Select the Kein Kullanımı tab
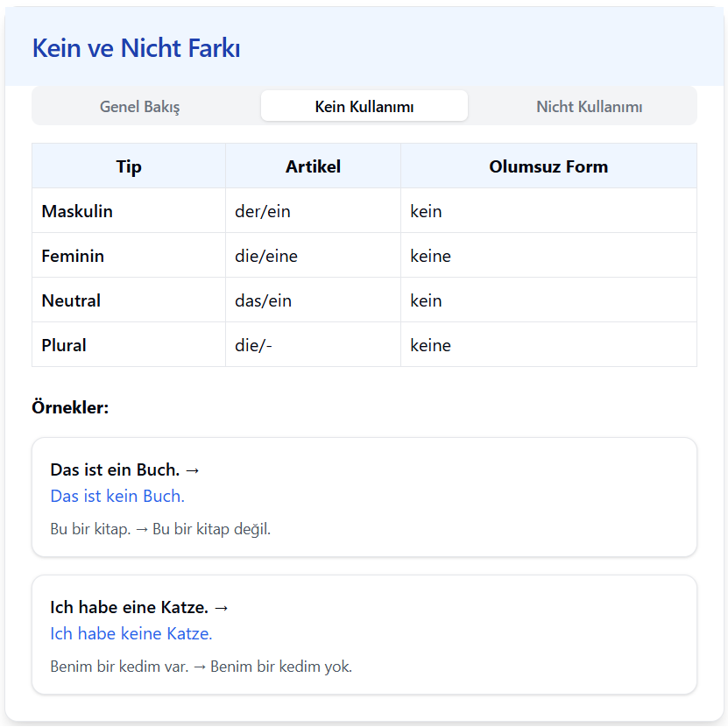Image resolution: width=728 pixels, height=727 pixels. (364, 105)
